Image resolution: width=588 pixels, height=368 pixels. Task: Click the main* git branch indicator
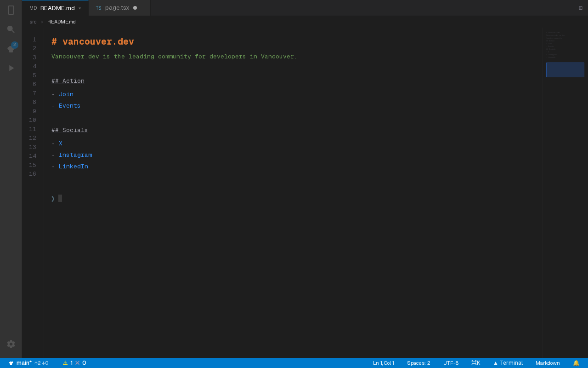click(x=24, y=363)
